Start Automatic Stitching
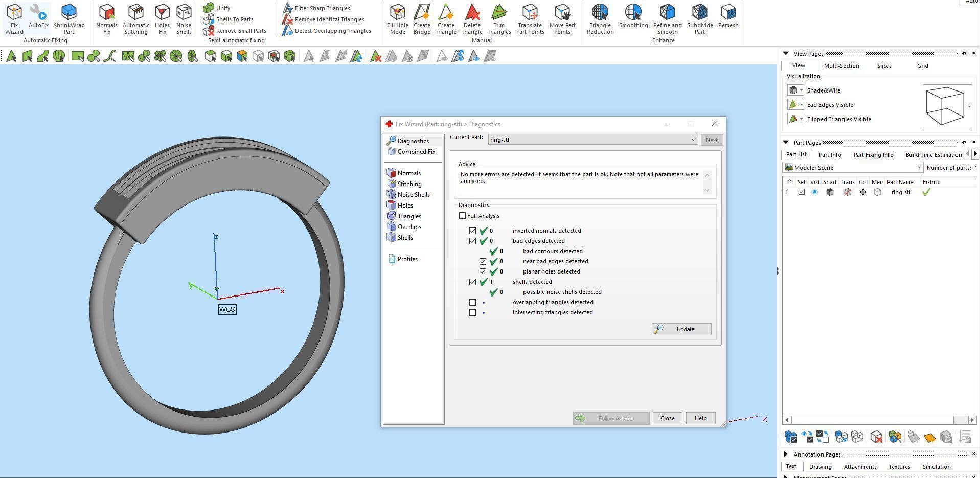Screen dimensions: 980x478 136,18
